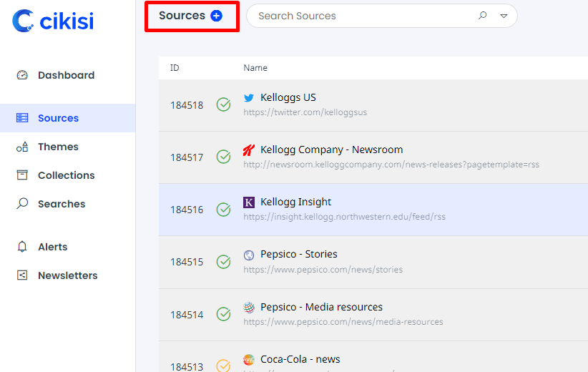Screen dimensions: 588x372
Task: Click the red K icon for Kellogg Company
Action: [x=249, y=150]
